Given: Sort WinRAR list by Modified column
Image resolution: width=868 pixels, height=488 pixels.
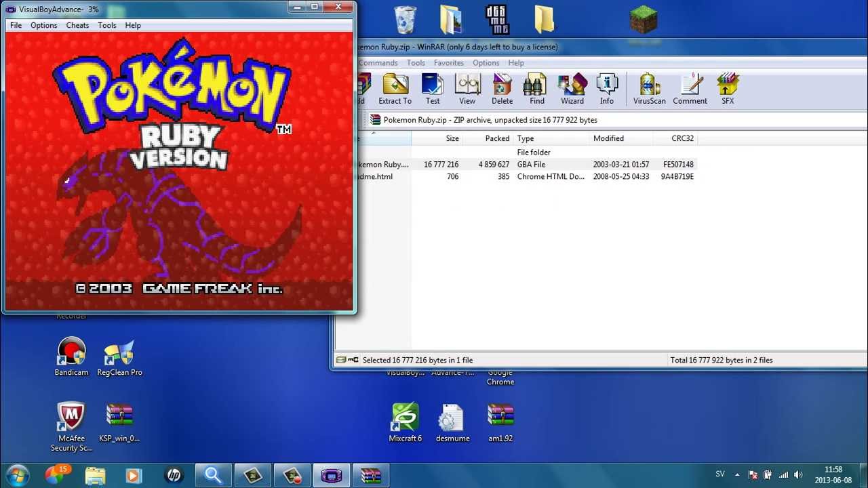Looking at the screenshot, I should (x=621, y=138).
